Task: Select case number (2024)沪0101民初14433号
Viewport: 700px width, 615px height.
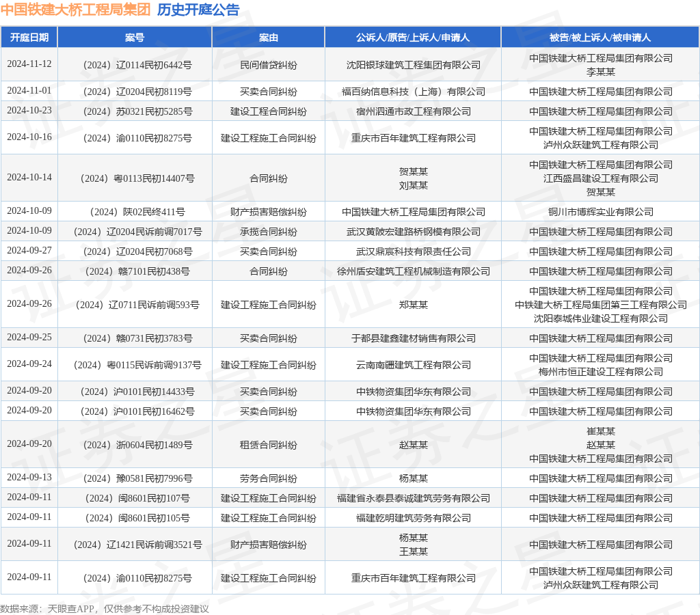Action: 137,392
